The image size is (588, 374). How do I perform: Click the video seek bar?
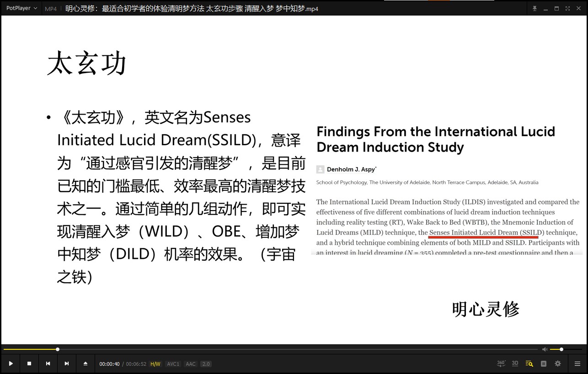tap(274, 349)
